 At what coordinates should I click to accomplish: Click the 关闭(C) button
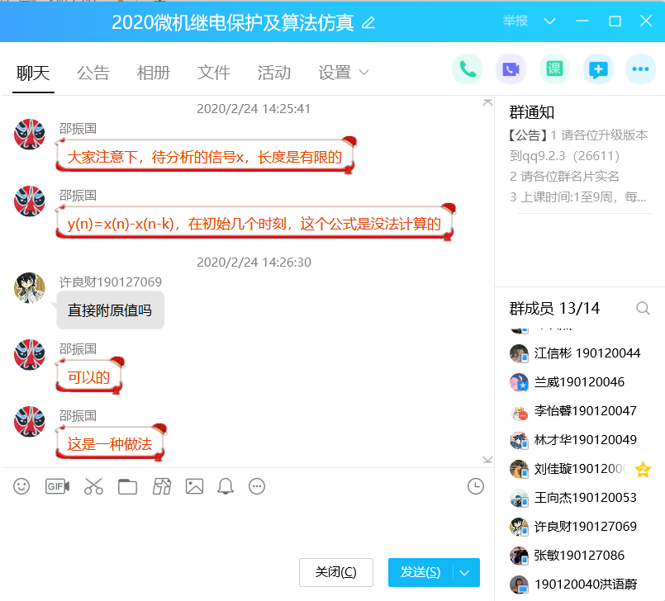click(x=335, y=572)
